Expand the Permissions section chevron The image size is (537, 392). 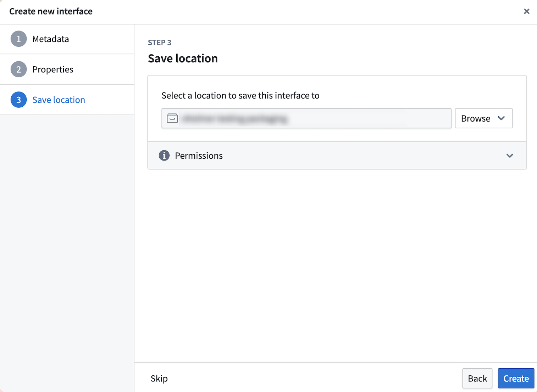(x=510, y=156)
